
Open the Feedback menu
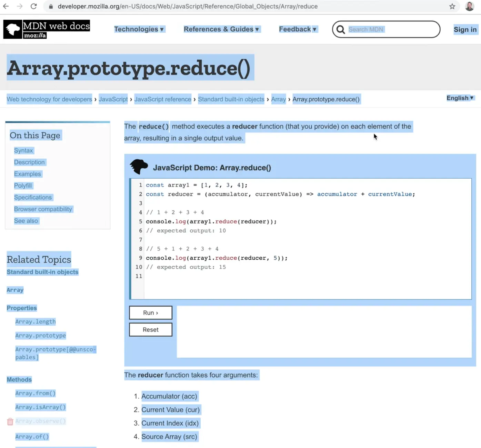[298, 29]
